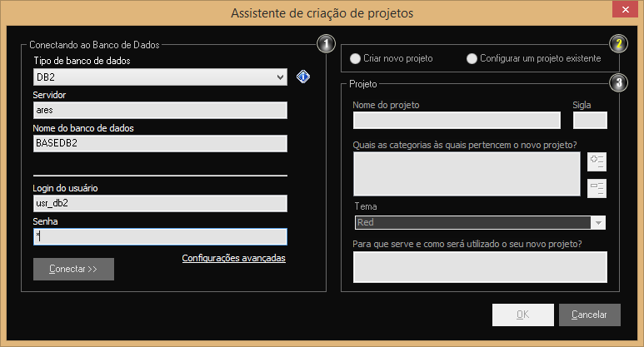Click the step 2 number badge
Image resolution: width=644 pixels, height=347 pixels.
tap(617, 43)
